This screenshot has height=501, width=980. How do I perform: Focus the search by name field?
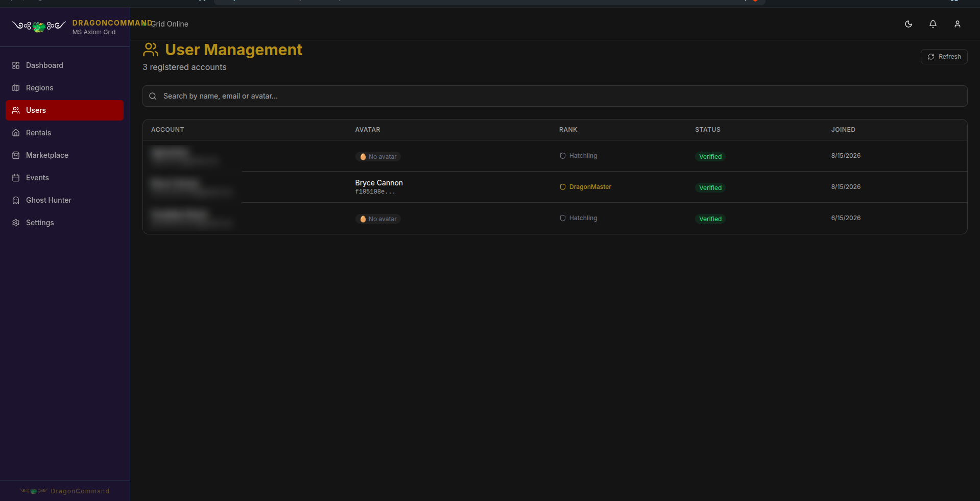click(555, 96)
